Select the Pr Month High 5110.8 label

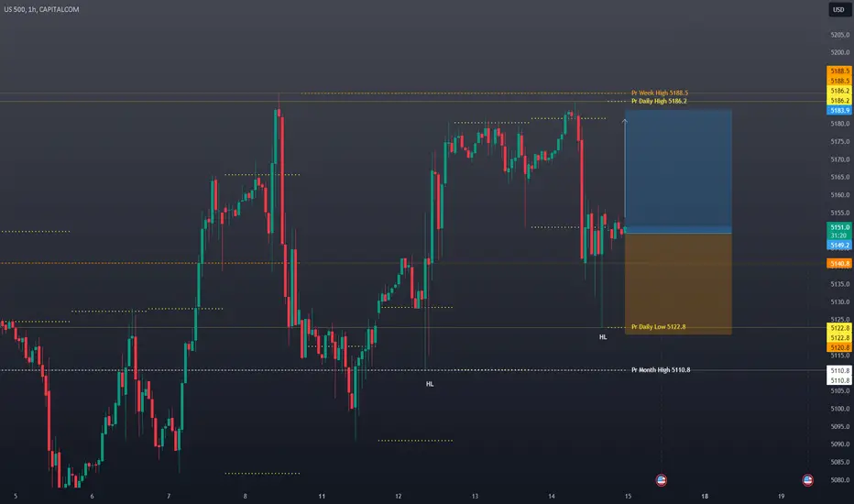pyautogui.click(x=661, y=370)
